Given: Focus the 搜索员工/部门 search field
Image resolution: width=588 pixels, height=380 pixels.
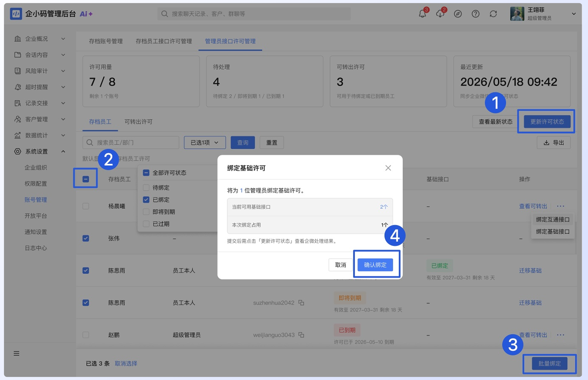Looking at the screenshot, I should (x=131, y=143).
